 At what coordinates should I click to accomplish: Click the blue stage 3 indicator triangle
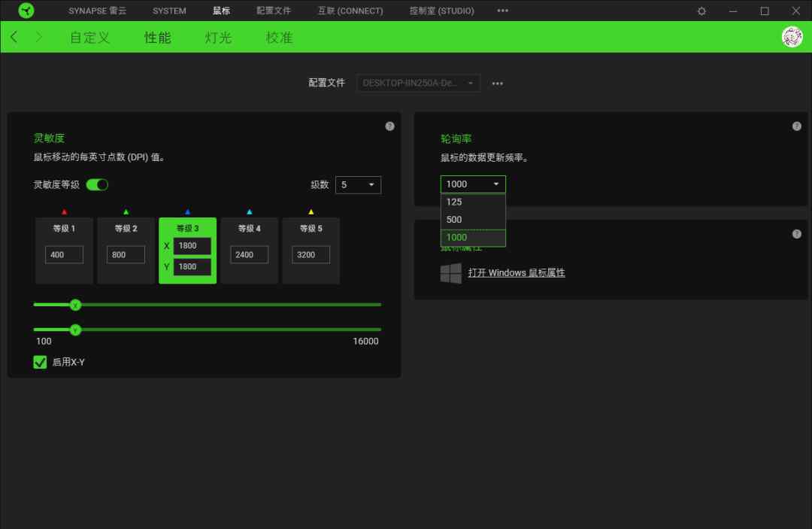point(187,212)
